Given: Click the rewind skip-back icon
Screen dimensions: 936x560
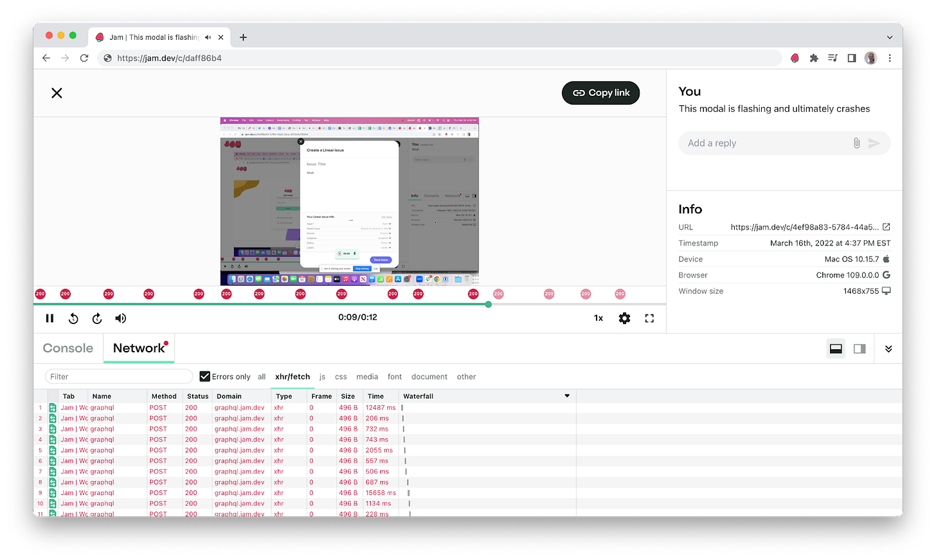Looking at the screenshot, I should (x=73, y=318).
